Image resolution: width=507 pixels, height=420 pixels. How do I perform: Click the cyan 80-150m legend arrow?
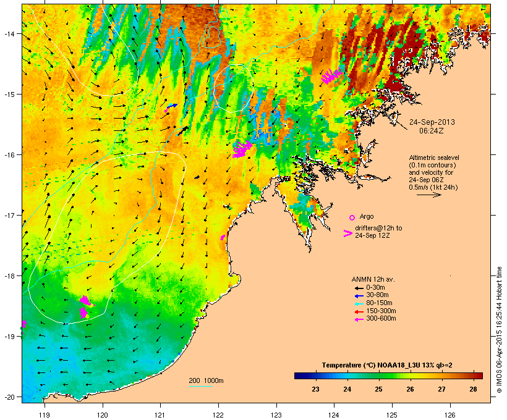[359, 304]
